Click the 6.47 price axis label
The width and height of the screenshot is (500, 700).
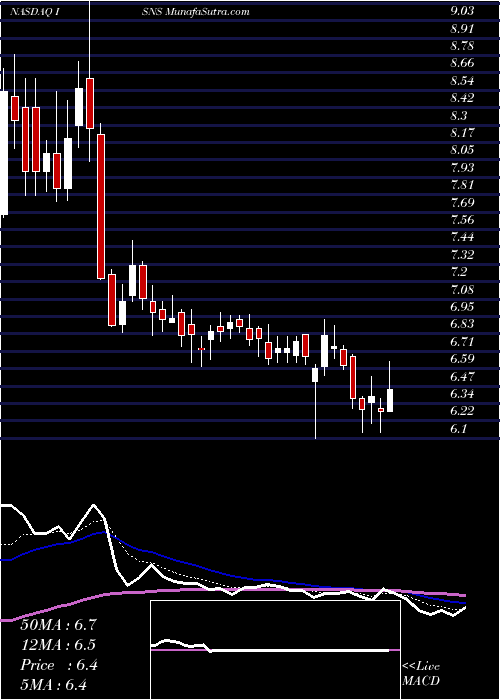tap(462, 377)
